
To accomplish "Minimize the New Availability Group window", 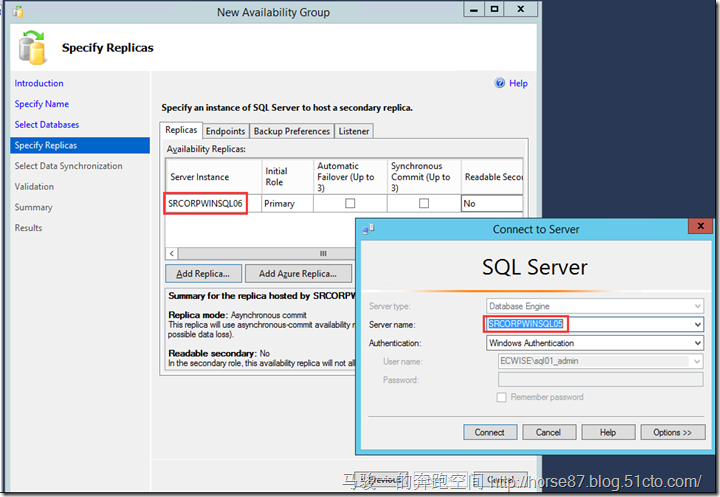I will (474, 9).
